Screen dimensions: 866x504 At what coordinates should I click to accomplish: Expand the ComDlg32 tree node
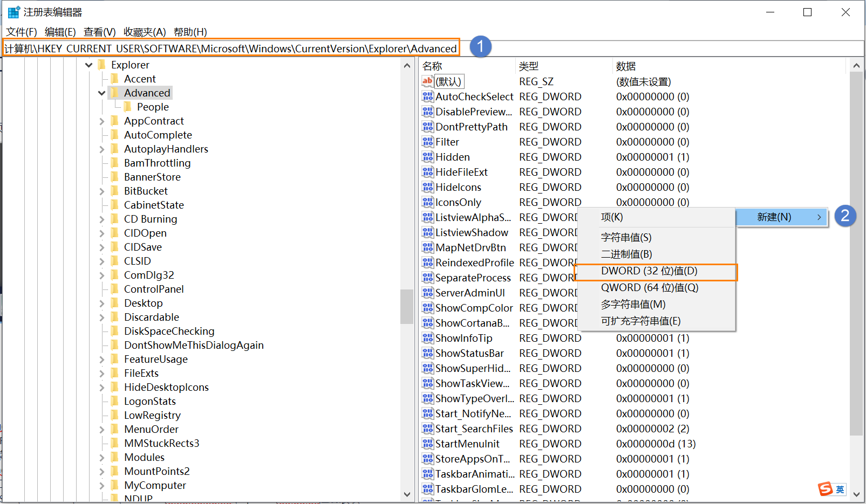tap(102, 275)
